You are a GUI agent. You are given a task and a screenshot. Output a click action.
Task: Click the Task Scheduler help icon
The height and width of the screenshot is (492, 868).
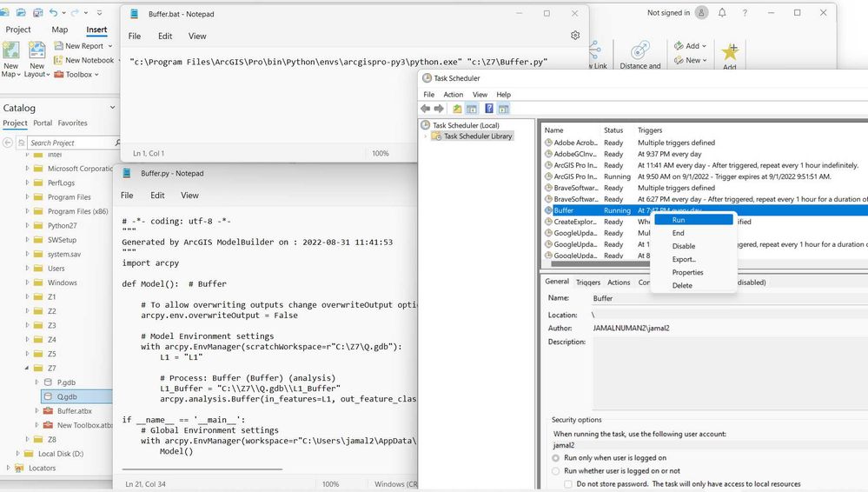[x=489, y=109]
